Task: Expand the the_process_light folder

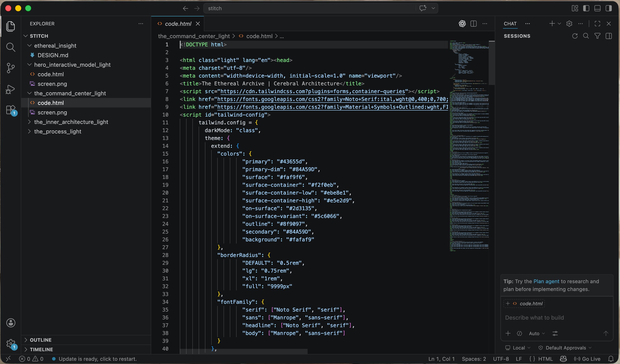Action: pyautogui.click(x=29, y=132)
